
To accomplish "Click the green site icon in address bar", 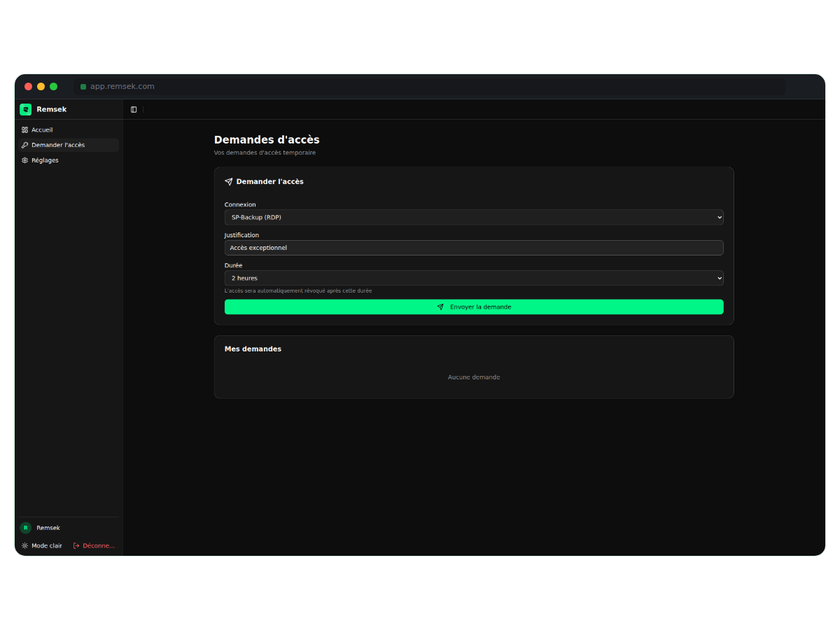I will (x=83, y=87).
